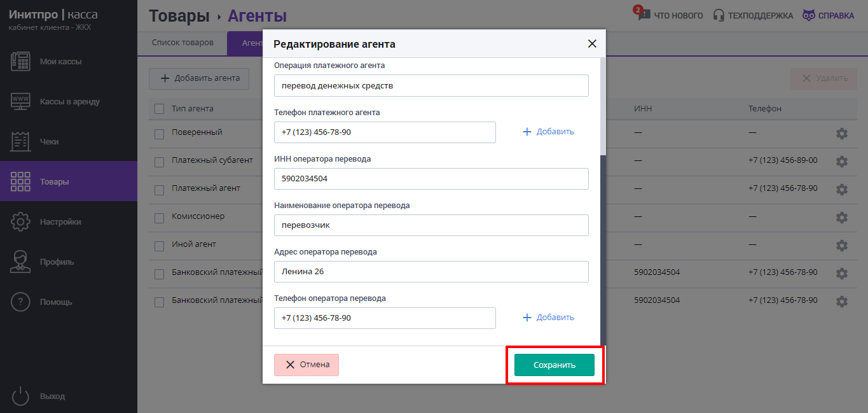Open Кассы в аренду section
Viewport: 868px width, 413px height.
click(x=69, y=102)
